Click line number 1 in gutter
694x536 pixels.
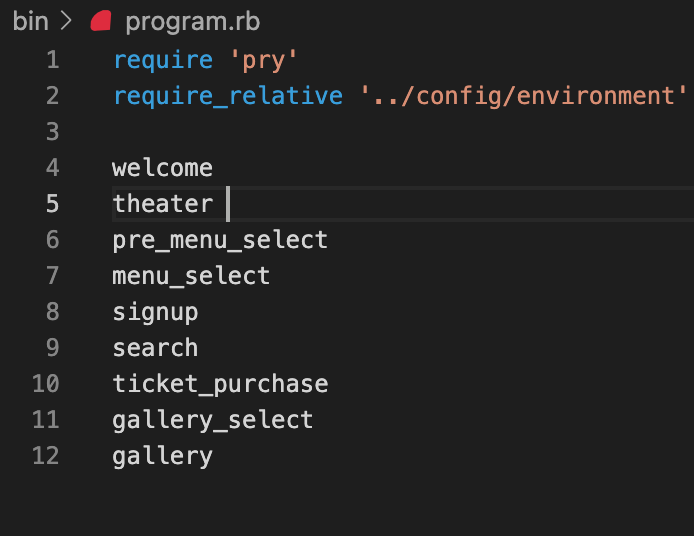point(51,60)
